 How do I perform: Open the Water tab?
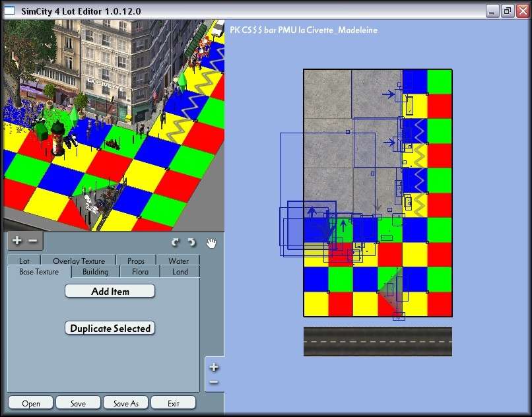pos(178,260)
